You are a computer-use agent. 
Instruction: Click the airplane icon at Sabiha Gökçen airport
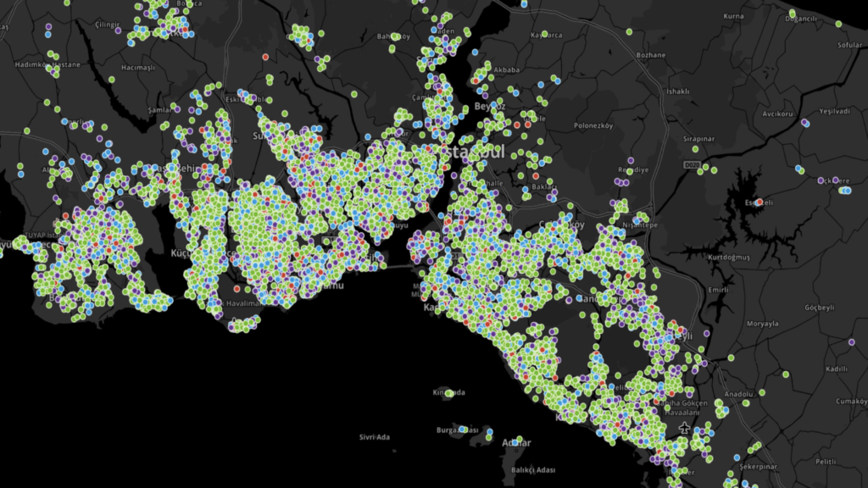684,426
